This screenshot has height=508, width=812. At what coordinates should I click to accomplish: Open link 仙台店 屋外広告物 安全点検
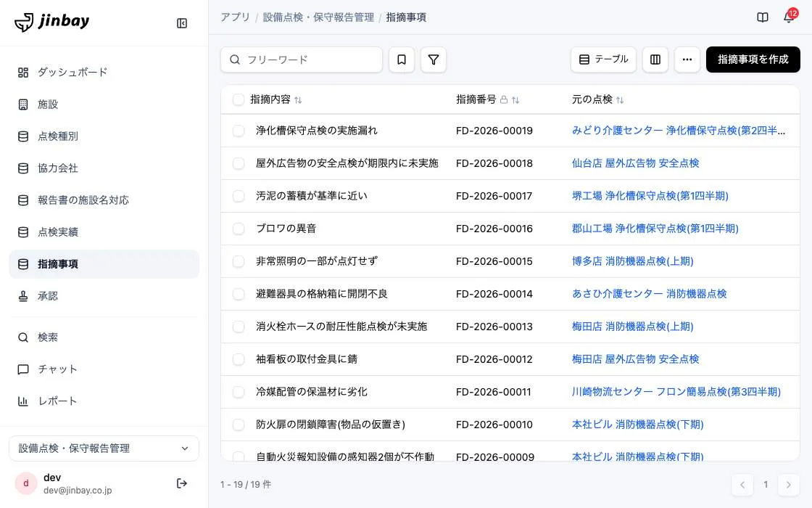point(635,163)
